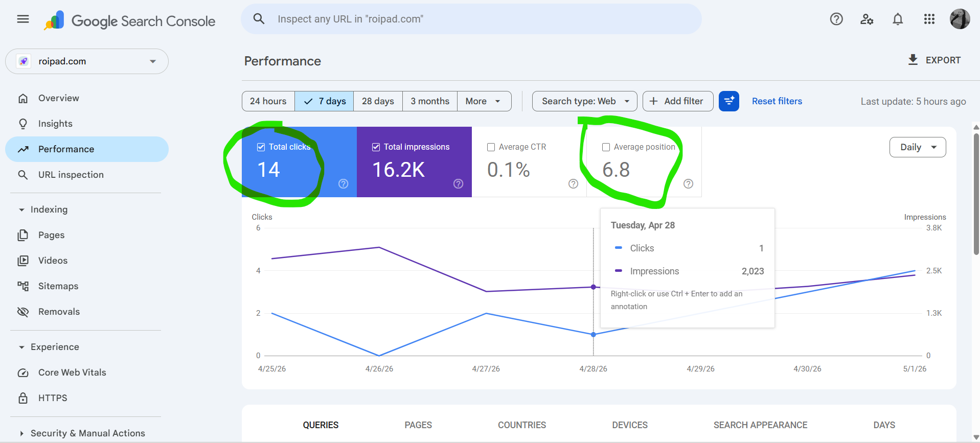Open the Search type: Web dropdown
Image resolution: width=980 pixels, height=443 pixels.
click(585, 101)
